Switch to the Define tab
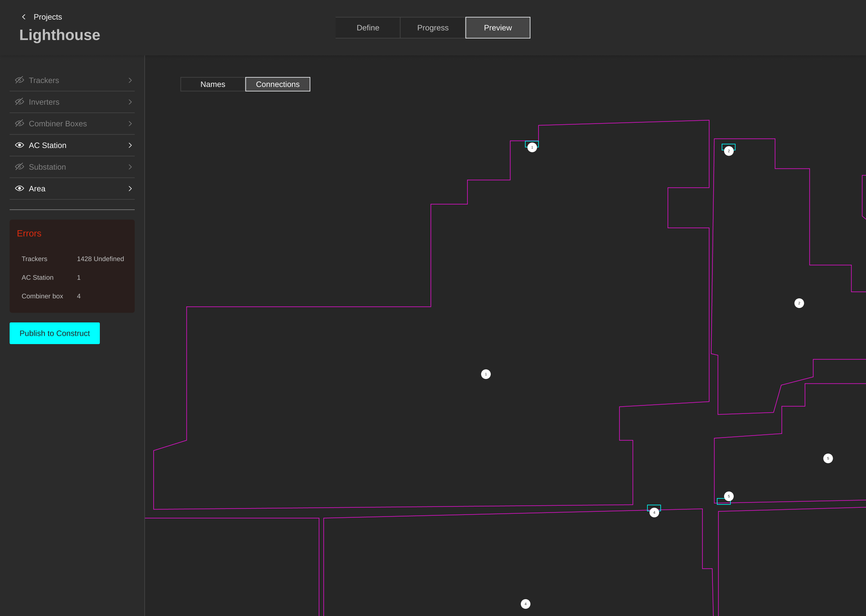 tap(368, 28)
